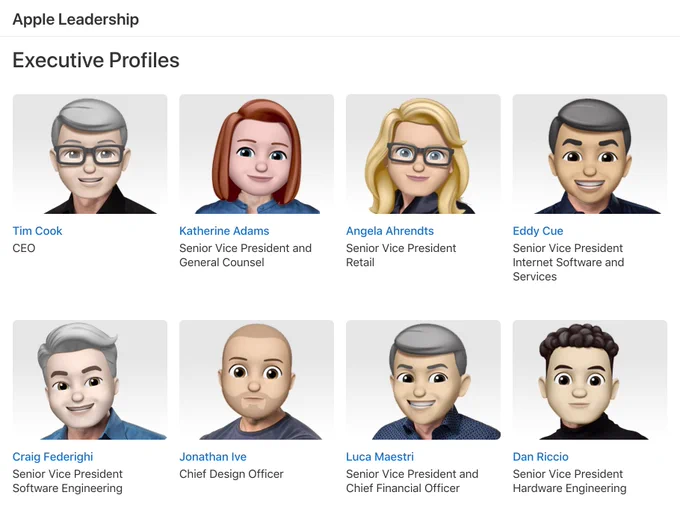Click the 'Software Engineering' title text
The height and width of the screenshot is (507, 680).
pos(68,488)
